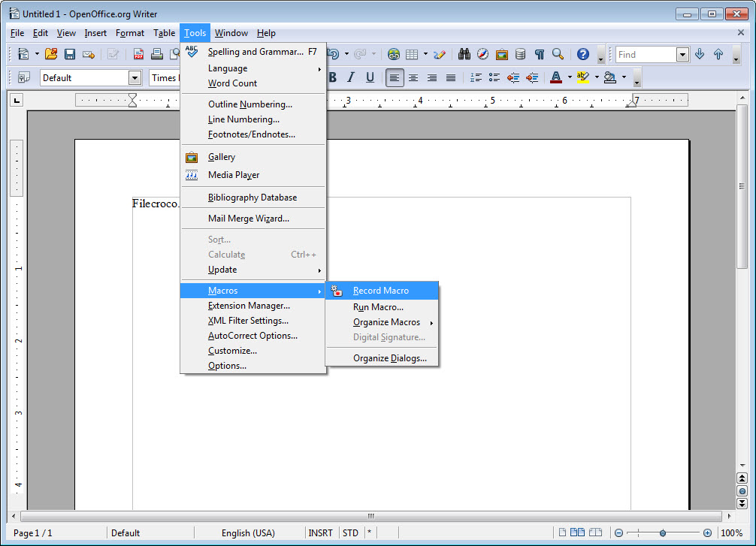The width and height of the screenshot is (756, 546).
Task: Open the Background Color dropdown arrow
Action: (x=624, y=77)
